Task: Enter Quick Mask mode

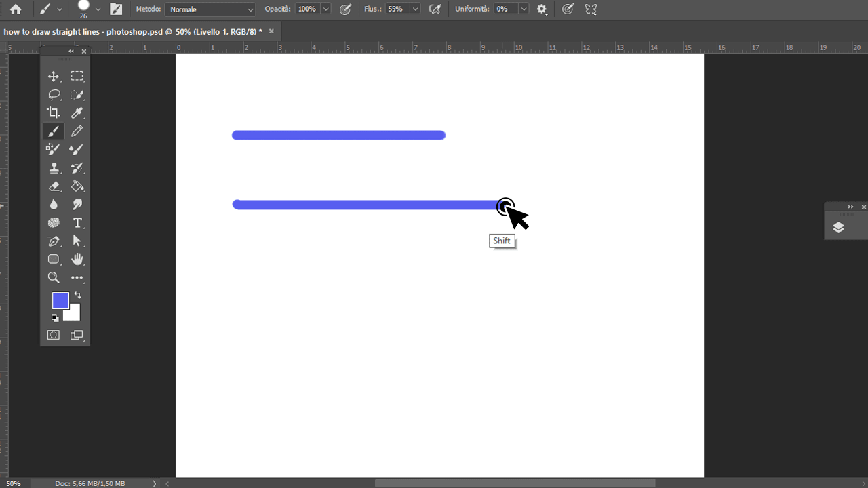Action: 53,334
